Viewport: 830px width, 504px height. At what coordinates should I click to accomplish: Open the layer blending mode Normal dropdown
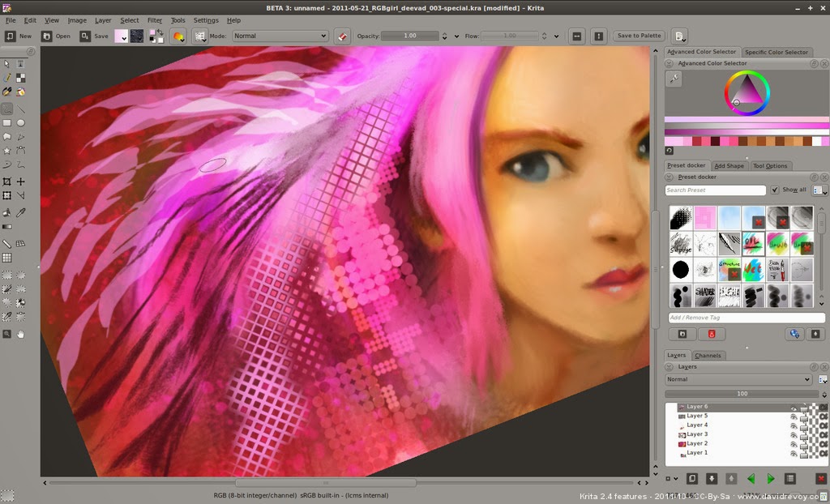(738, 378)
